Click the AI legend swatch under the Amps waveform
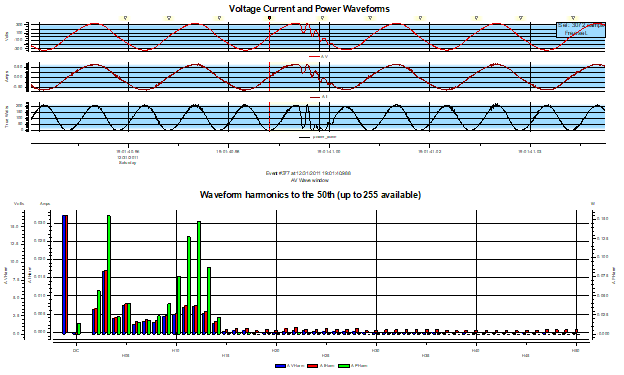 tap(315, 97)
